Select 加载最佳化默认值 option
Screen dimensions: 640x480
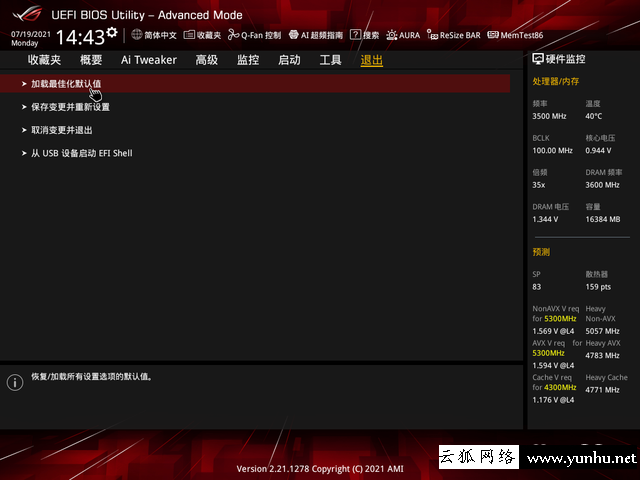click(x=255, y=84)
